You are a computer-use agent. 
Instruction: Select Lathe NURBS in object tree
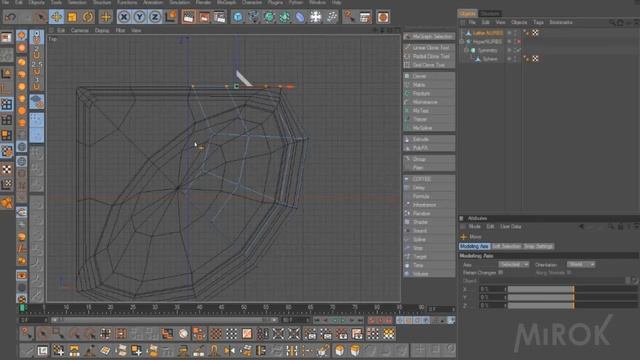pos(487,33)
